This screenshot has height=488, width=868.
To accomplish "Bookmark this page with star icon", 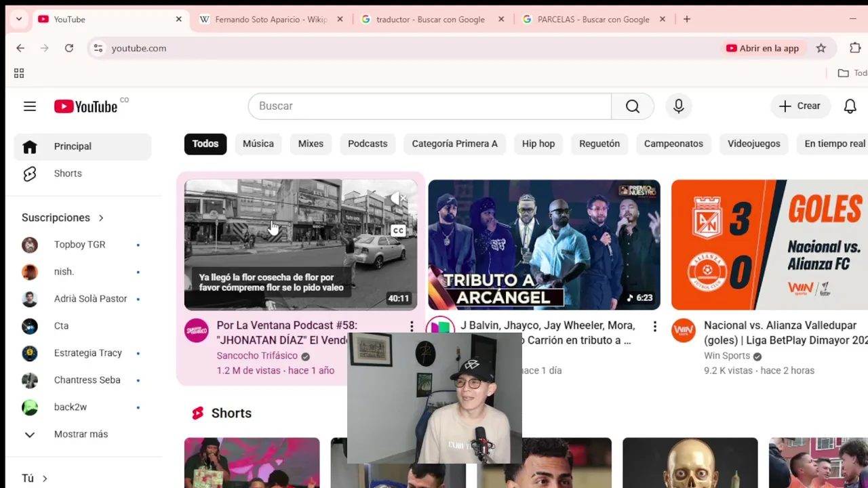I will coord(821,48).
